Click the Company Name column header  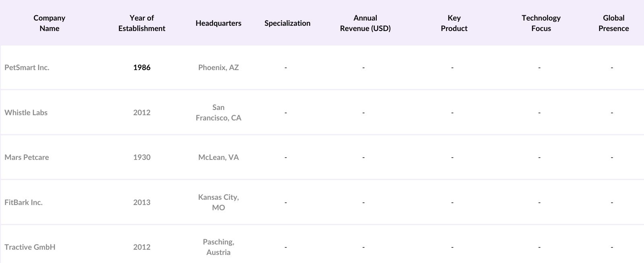coord(49,23)
